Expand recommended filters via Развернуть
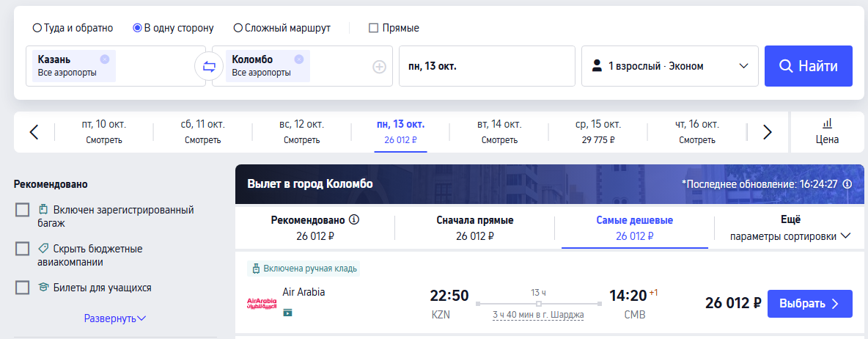 click(115, 318)
